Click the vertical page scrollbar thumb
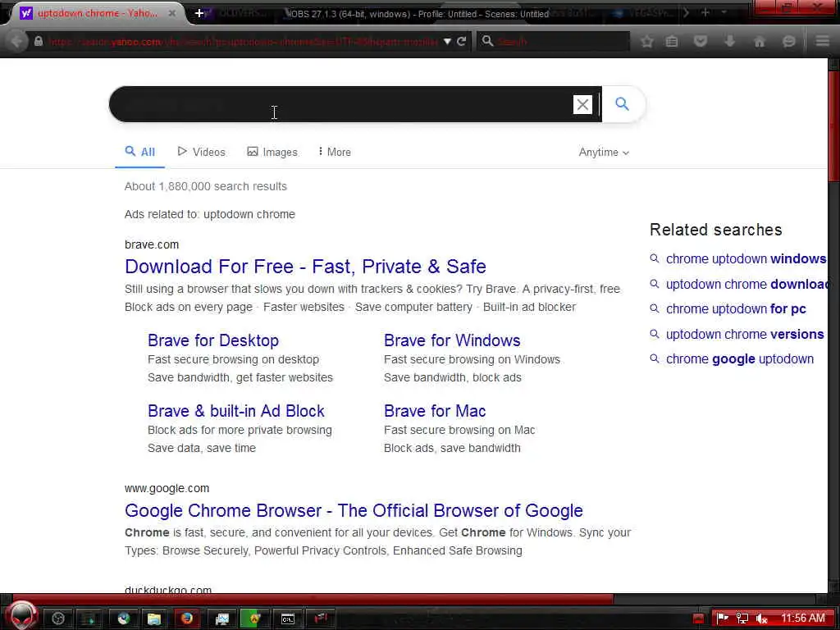 tap(833, 126)
